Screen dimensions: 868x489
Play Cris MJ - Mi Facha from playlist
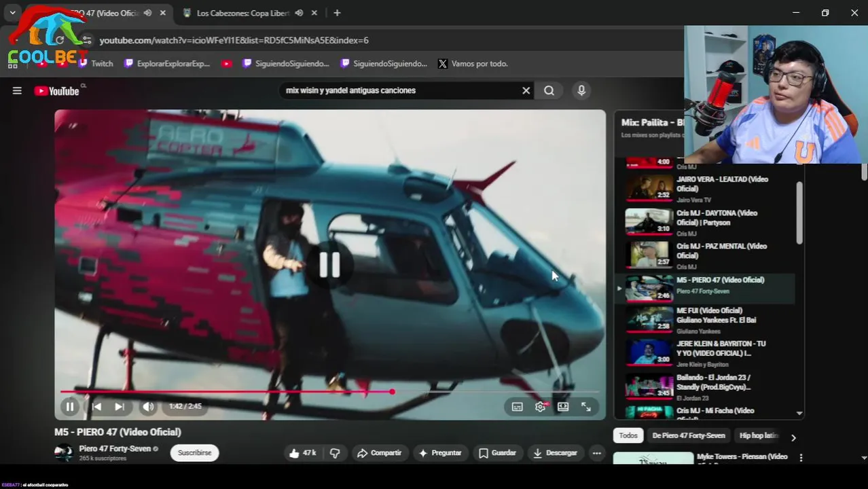(x=705, y=412)
